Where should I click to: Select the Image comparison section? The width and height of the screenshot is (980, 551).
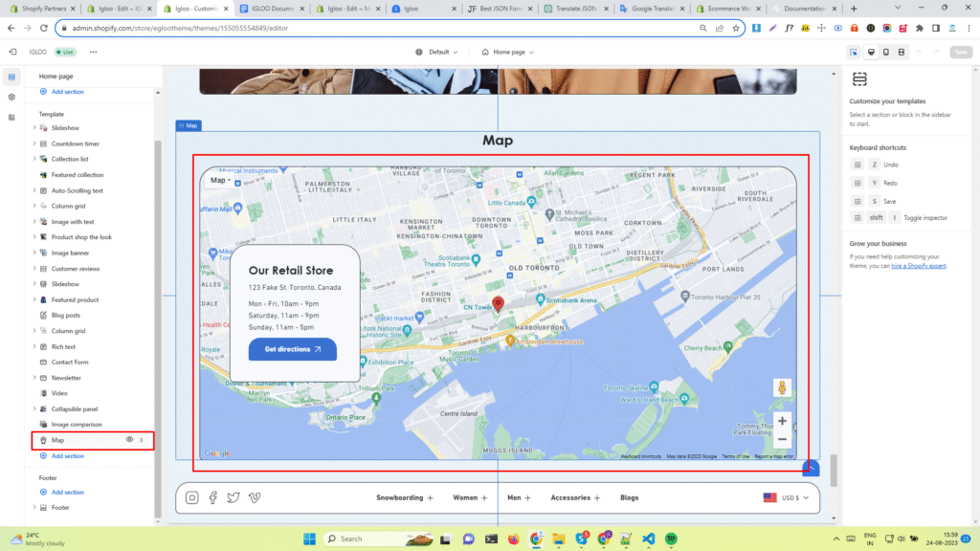(76, 424)
